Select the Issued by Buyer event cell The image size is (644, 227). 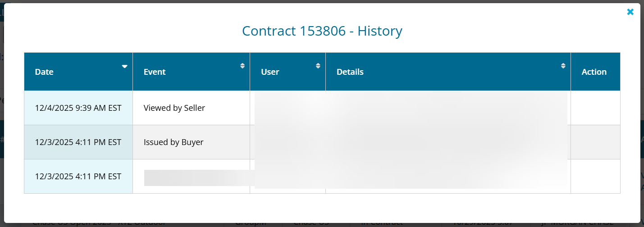[174, 142]
